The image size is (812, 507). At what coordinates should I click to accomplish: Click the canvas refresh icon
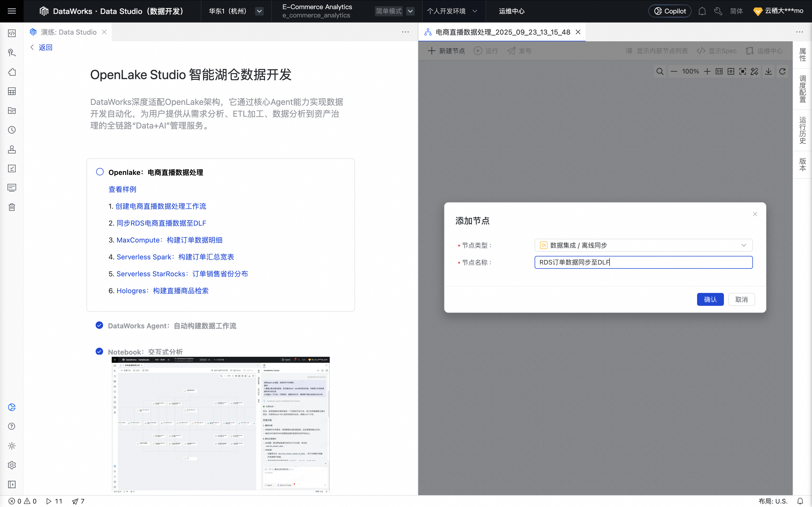(782, 71)
